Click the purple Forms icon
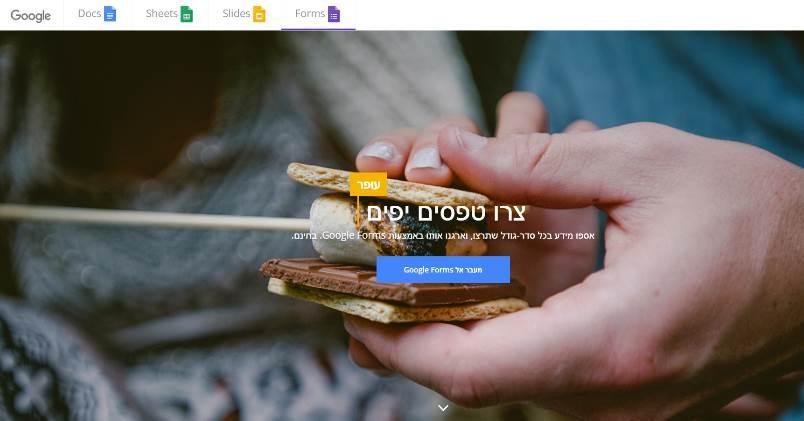Screen dimensions: 804x421 click(x=334, y=14)
